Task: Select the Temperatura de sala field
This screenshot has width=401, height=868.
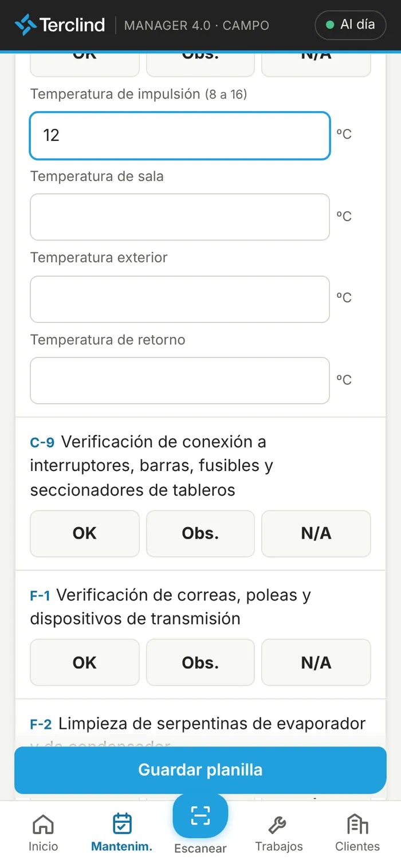Action: point(180,217)
